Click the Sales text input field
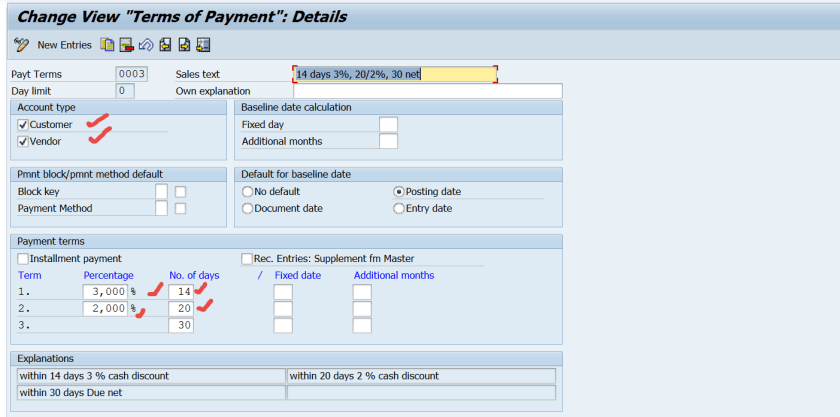840x417 pixels. click(396, 74)
